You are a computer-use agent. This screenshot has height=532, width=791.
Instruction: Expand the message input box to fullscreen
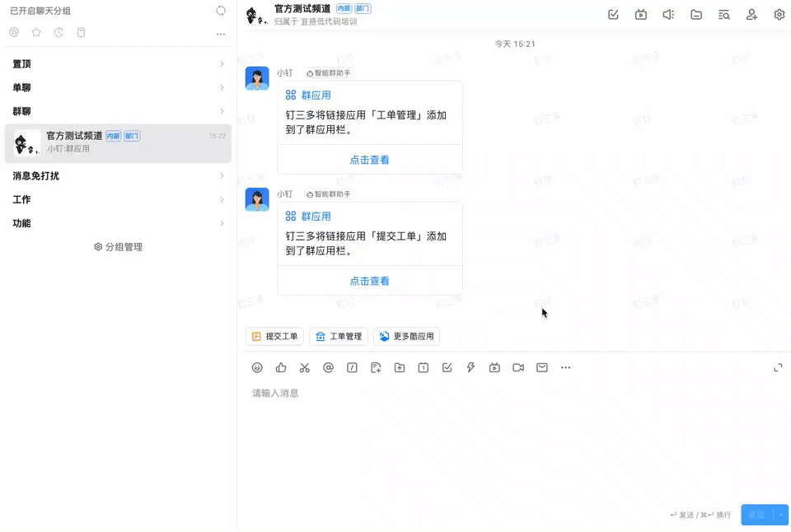(779, 367)
